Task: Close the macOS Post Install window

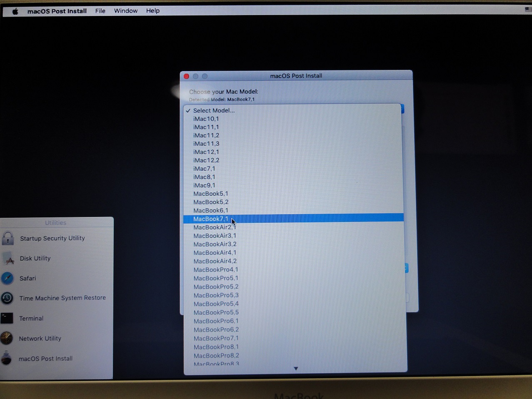Action: click(x=187, y=76)
